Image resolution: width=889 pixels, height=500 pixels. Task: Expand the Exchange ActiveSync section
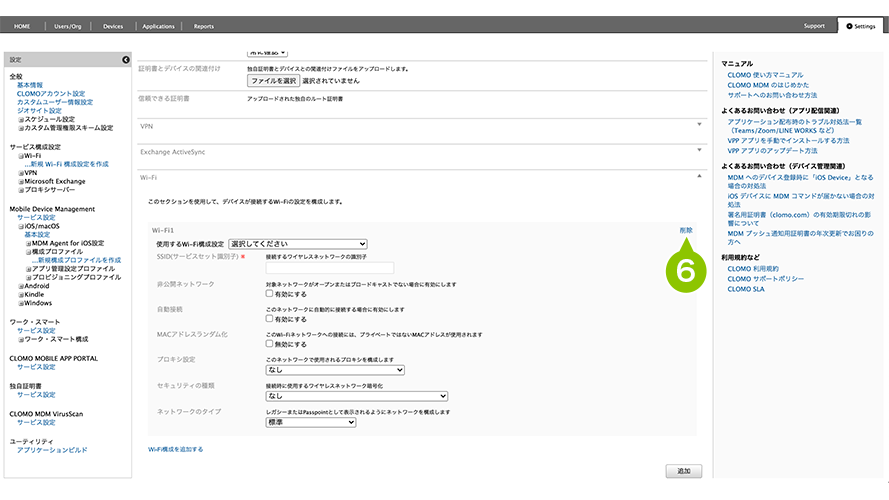(x=699, y=150)
